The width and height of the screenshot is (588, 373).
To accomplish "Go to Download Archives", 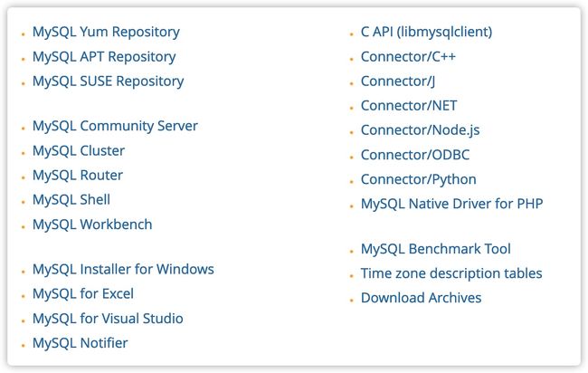I will tap(422, 298).
